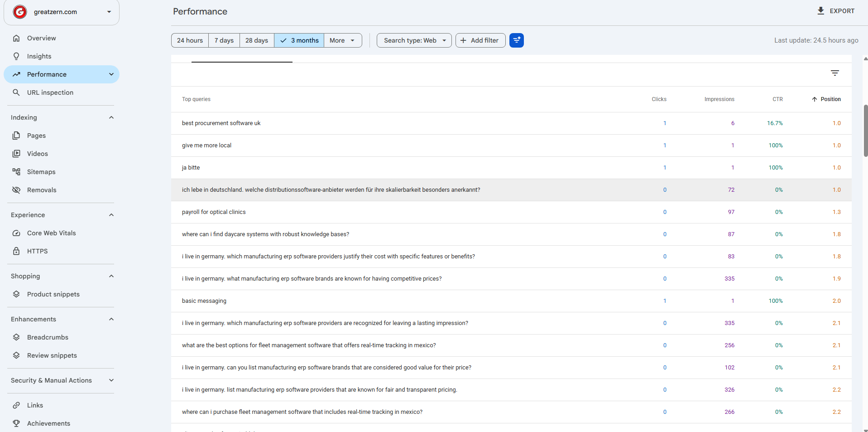The height and width of the screenshot is (432, 868).
Task: Click the Overview home icon
Action: coord(16,38)
